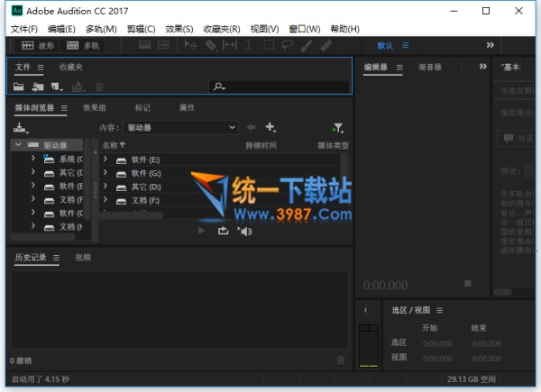The height and width of the screenshot is (392, 541).
Task: Open the 编辑 menu
Action: coord(61,29)
